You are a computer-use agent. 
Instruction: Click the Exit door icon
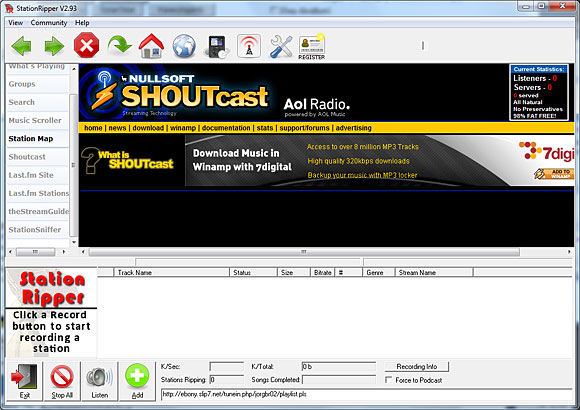pos(24,381)
